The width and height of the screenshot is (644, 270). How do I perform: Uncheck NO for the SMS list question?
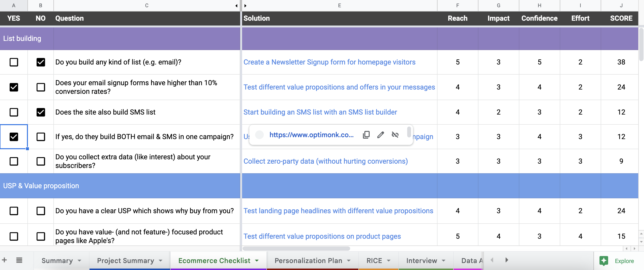point(41,112)
